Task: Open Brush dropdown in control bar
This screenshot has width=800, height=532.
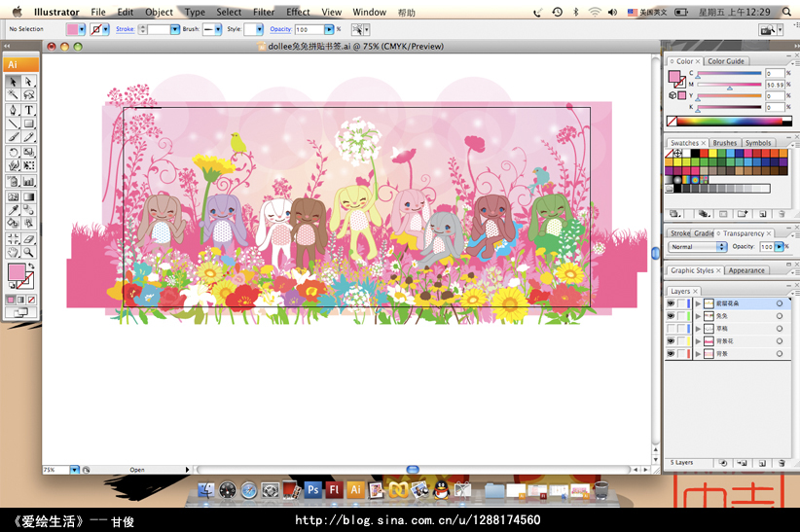Action: pyautogui.click(x=218, y=29)
